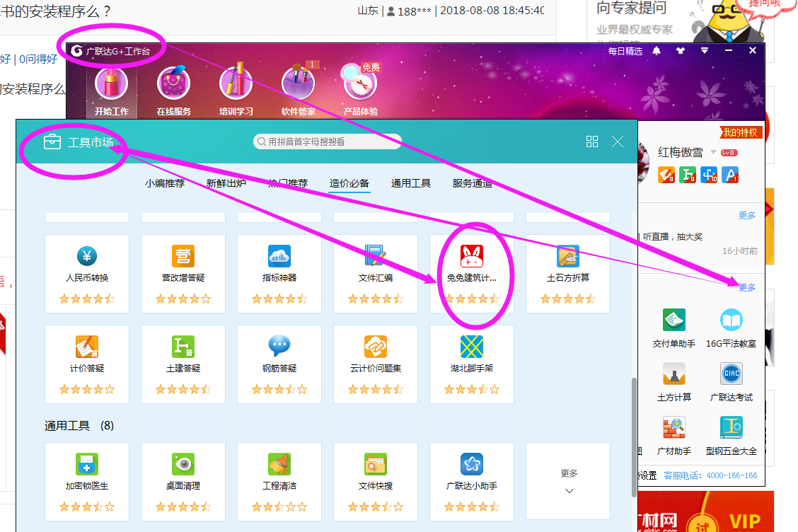798x532 pixels.
Task: Click the skin shirt icon in title bar
Action: click(x=681, y=50)
